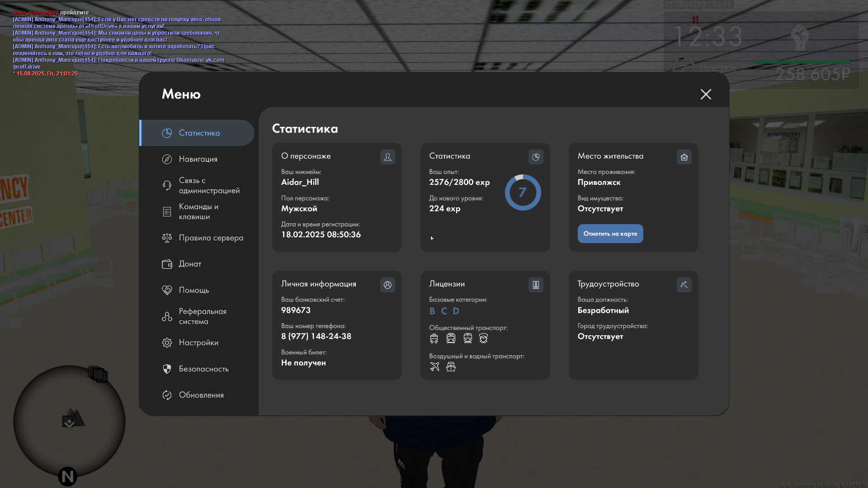868x488 pixels.
Task: Close the Меню window with the X
Action: [706, 94]
